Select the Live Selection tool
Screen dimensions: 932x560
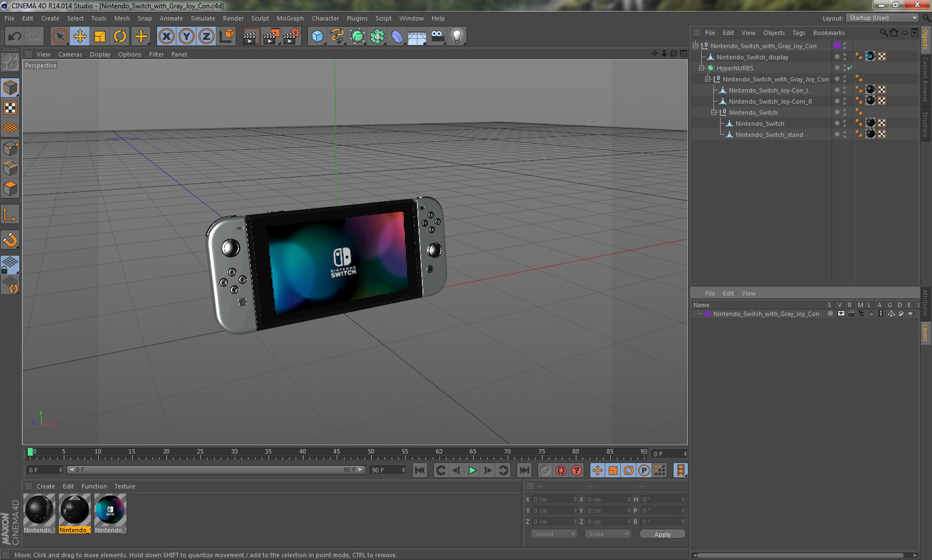click(x=59, y=37)
